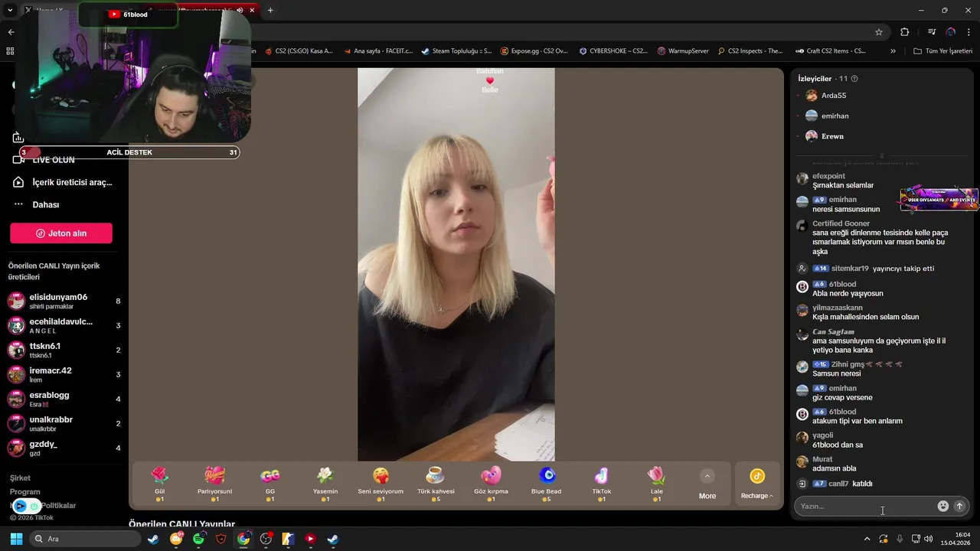The height and width of the screenshot is (551, 980).
Task: Send the TikTok gift
Action: 602,484
